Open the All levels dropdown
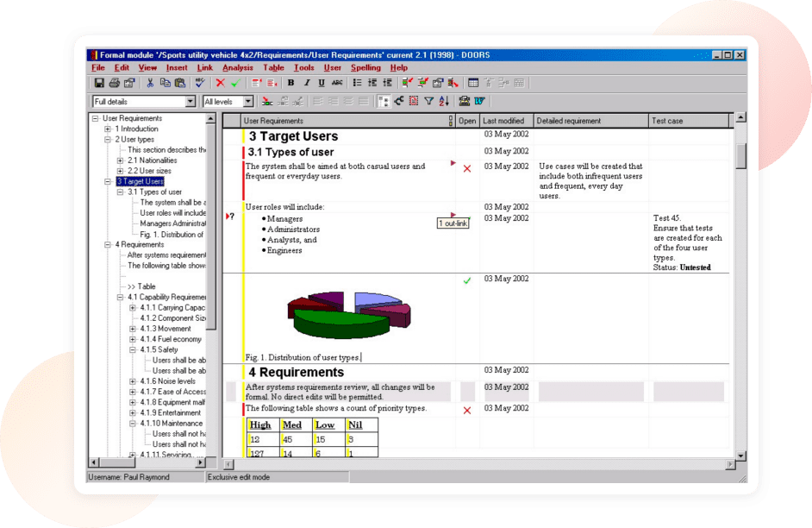812x528 pixels. 248,102
